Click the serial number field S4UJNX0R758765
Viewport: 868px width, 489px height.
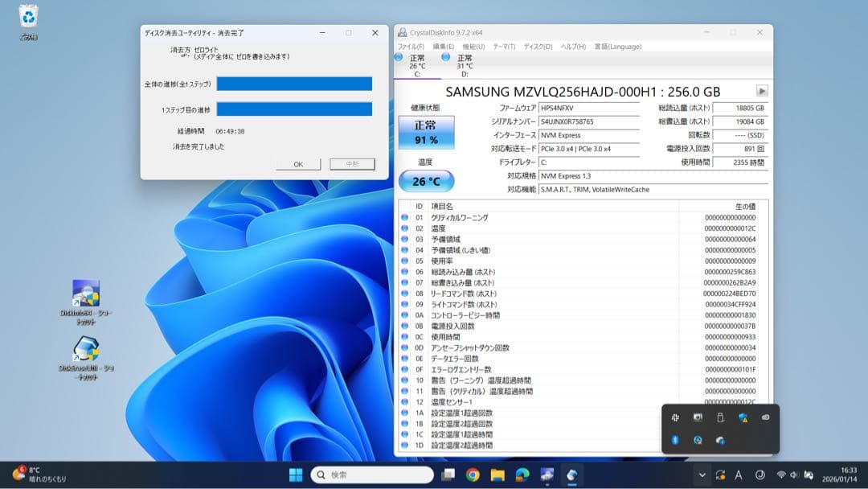589,121
